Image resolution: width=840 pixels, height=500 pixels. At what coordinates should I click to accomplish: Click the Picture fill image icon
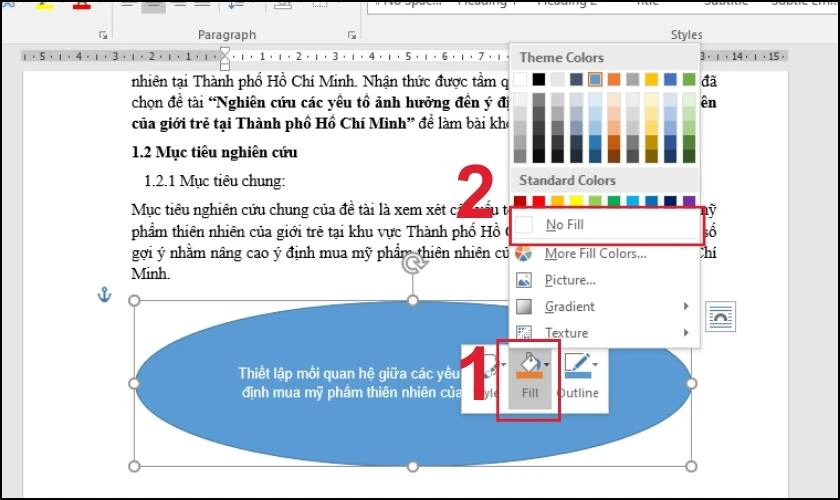tap(523, 280)
